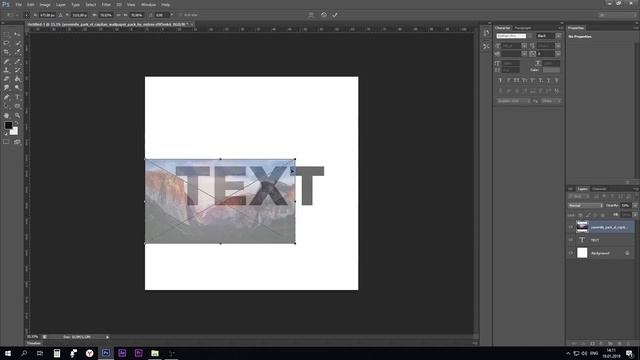Select the Lasso tool

[x=7, y=43]
